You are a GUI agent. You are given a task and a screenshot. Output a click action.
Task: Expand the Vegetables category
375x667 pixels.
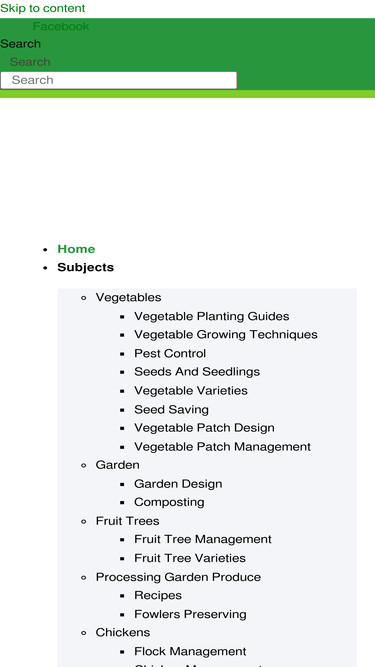128,297
